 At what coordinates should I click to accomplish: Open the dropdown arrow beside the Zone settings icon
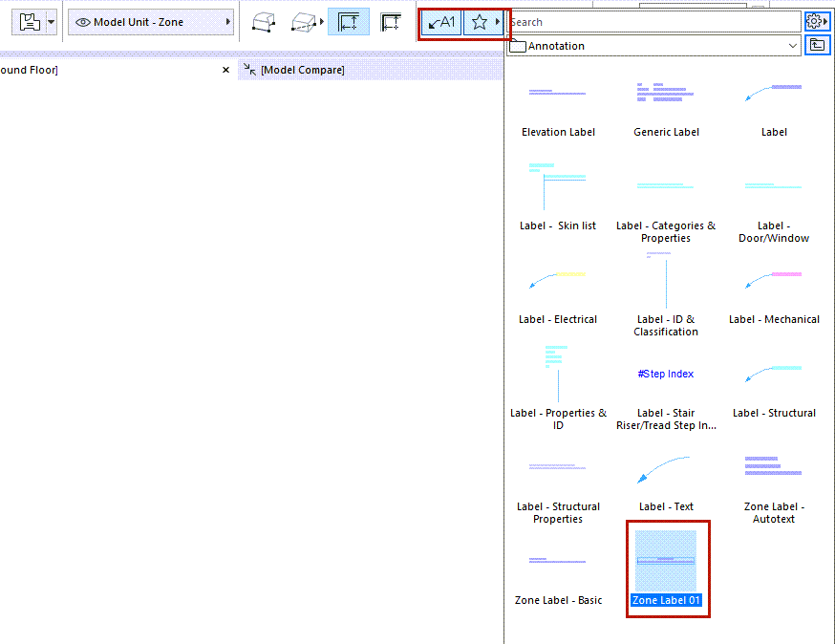click(x=52, y=22)
